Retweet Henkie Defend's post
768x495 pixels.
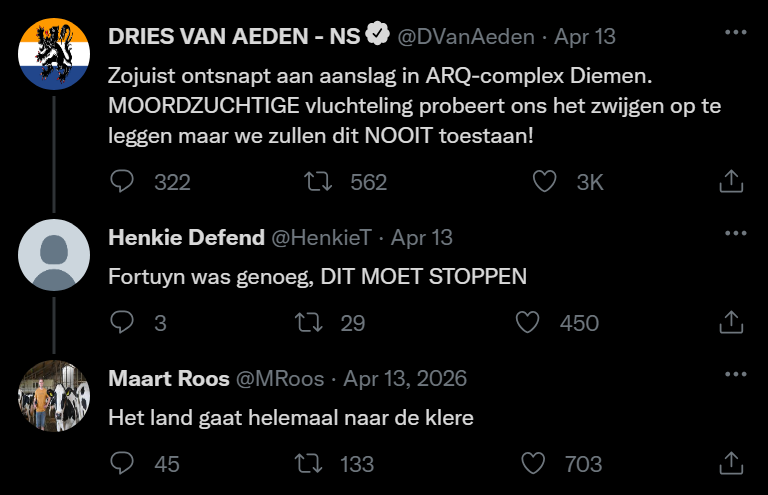320,322
